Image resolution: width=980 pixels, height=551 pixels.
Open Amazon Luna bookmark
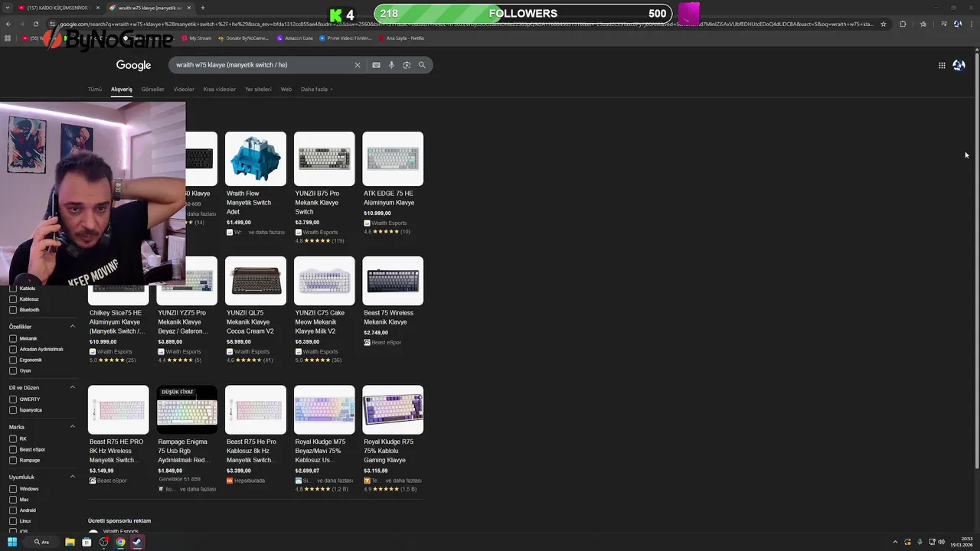pos(295,38)
